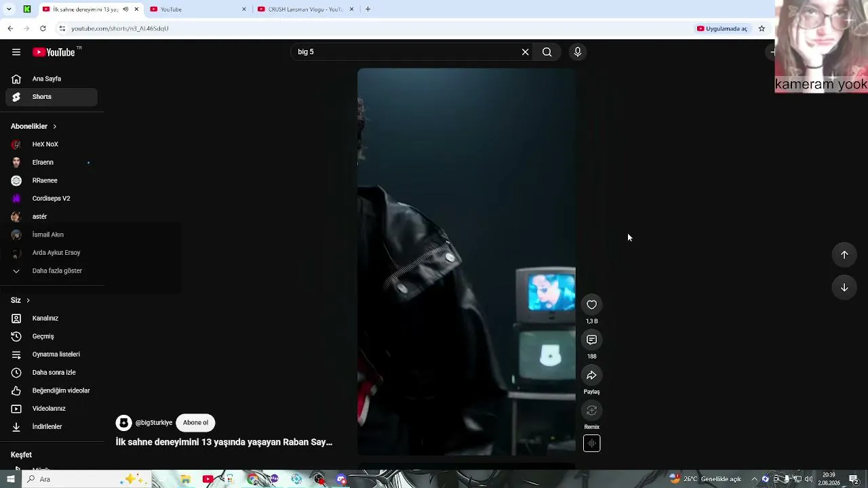Show hidden system tray icons
The width and height of the screenshot is (868, 488).
pyautogui.click(x=754, y=479)
